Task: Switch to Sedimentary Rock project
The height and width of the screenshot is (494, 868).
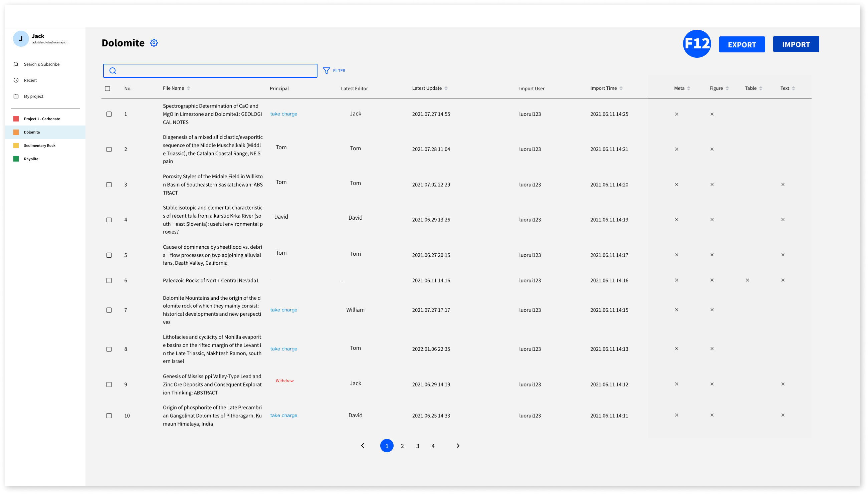Action: [x=39, y=146]
